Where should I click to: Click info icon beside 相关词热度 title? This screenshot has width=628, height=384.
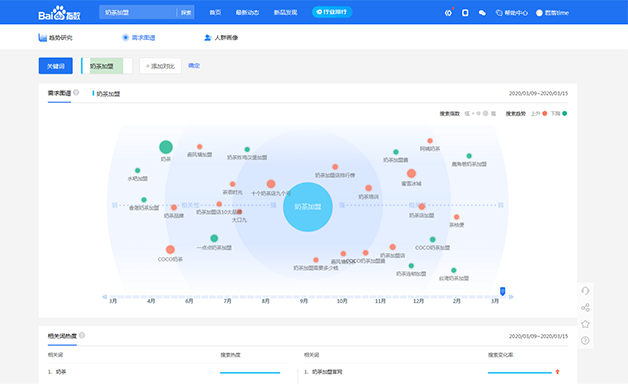(82, 335)
